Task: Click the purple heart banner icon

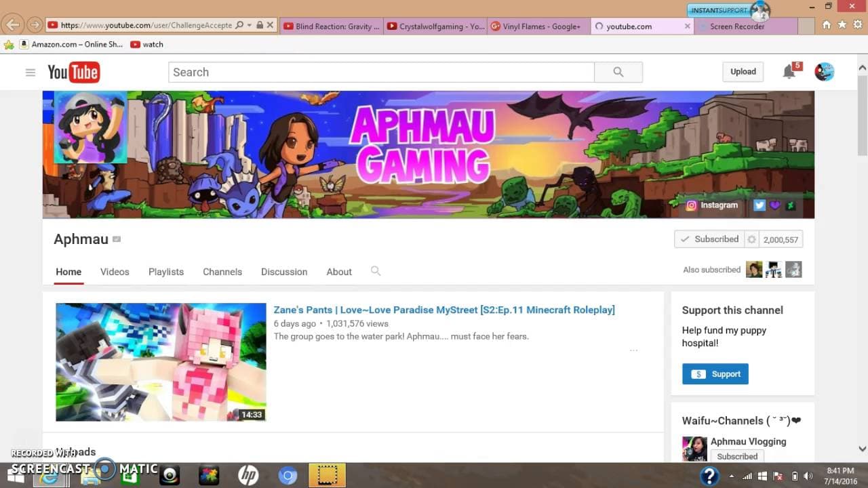Action: (775, 205)
